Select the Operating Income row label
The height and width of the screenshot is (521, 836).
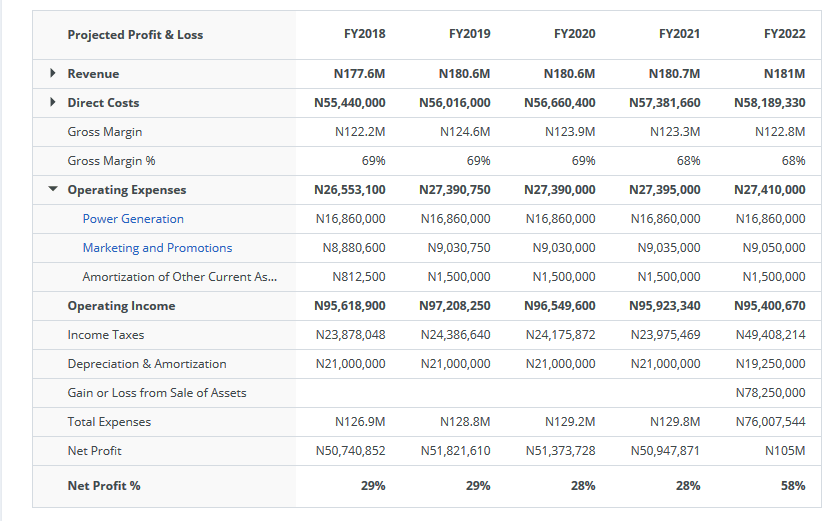point(121,306)
